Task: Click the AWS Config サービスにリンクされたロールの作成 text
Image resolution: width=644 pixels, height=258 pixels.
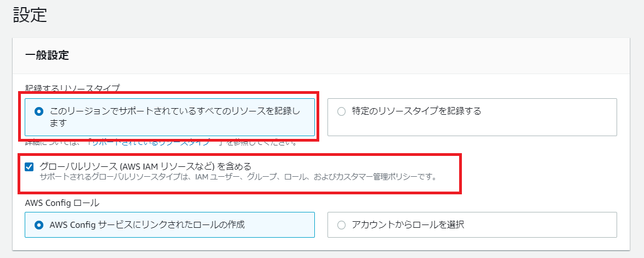Action: [147, 225]
